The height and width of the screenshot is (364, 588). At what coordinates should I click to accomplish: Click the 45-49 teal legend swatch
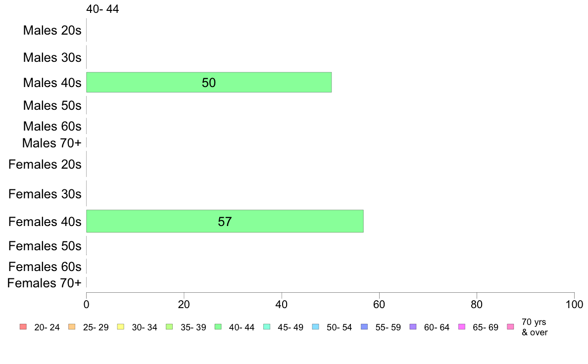267,326
